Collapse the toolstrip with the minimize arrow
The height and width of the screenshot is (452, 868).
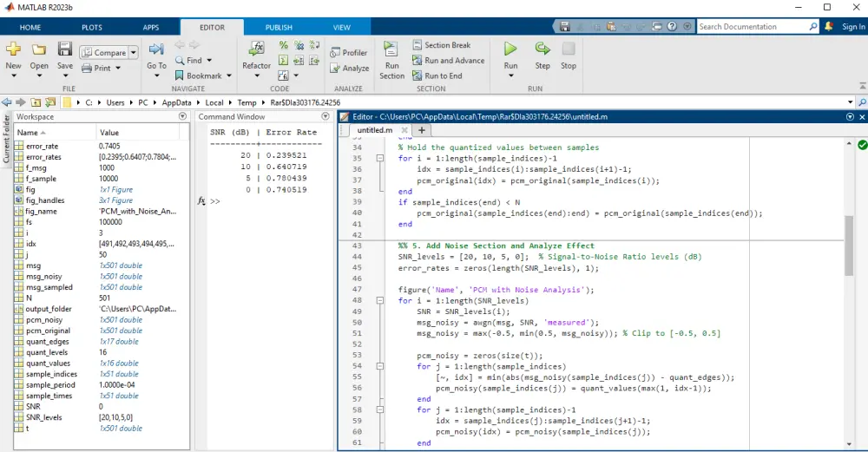coord(862,86)
